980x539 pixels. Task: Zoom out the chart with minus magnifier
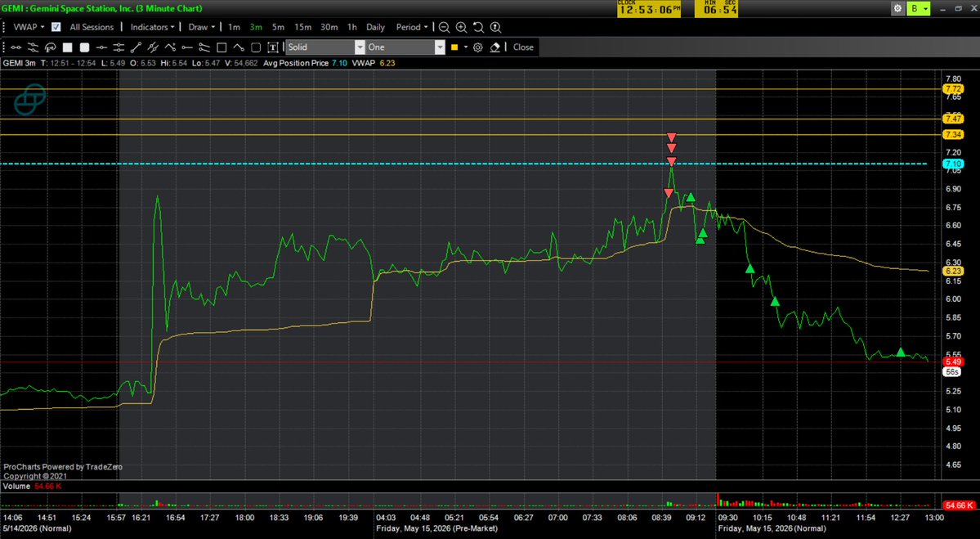click(444, 28)
